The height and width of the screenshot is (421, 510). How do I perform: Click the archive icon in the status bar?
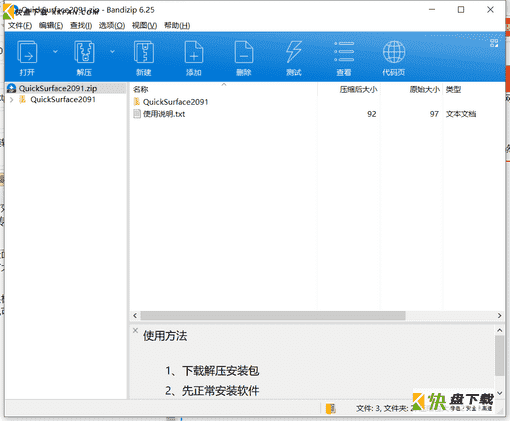pyautogui.click(x=331, y=409)
